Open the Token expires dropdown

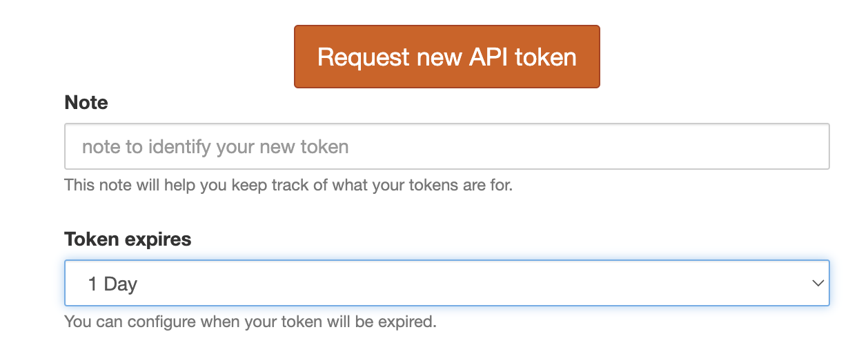[447, 283]
